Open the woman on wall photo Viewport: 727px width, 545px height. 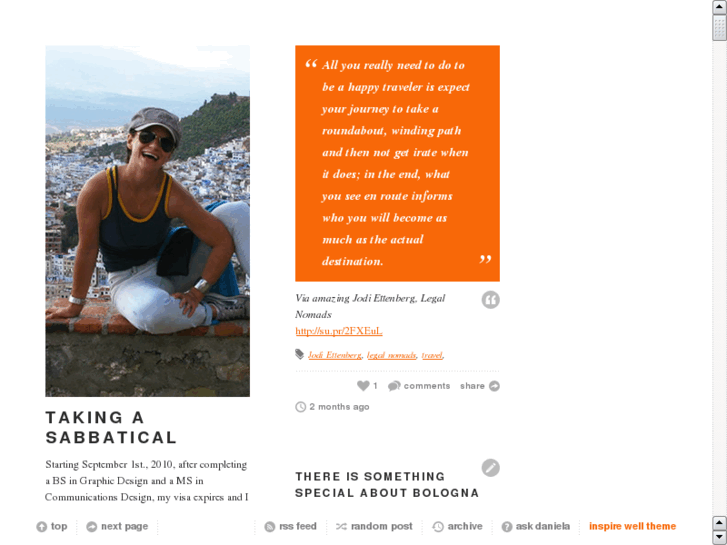(x=147, y=221)
